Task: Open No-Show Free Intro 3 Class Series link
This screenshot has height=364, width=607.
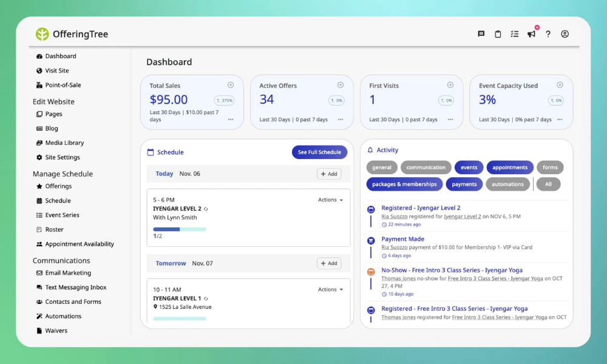Action: pos(452,270)
